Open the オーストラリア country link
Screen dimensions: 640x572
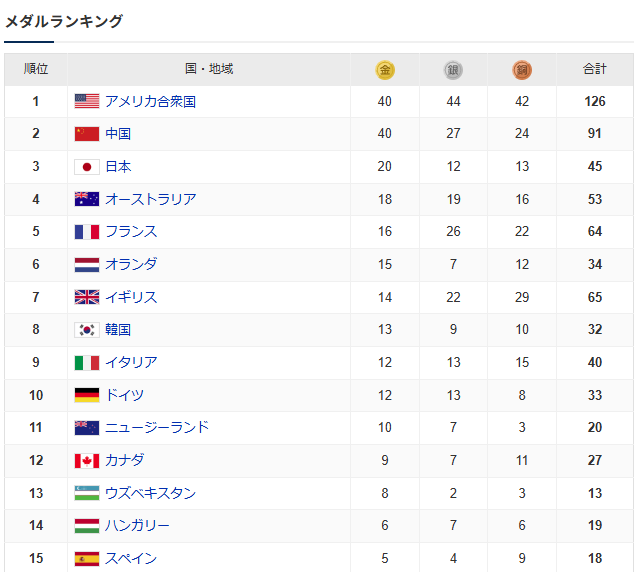click(x=151, y=199)
